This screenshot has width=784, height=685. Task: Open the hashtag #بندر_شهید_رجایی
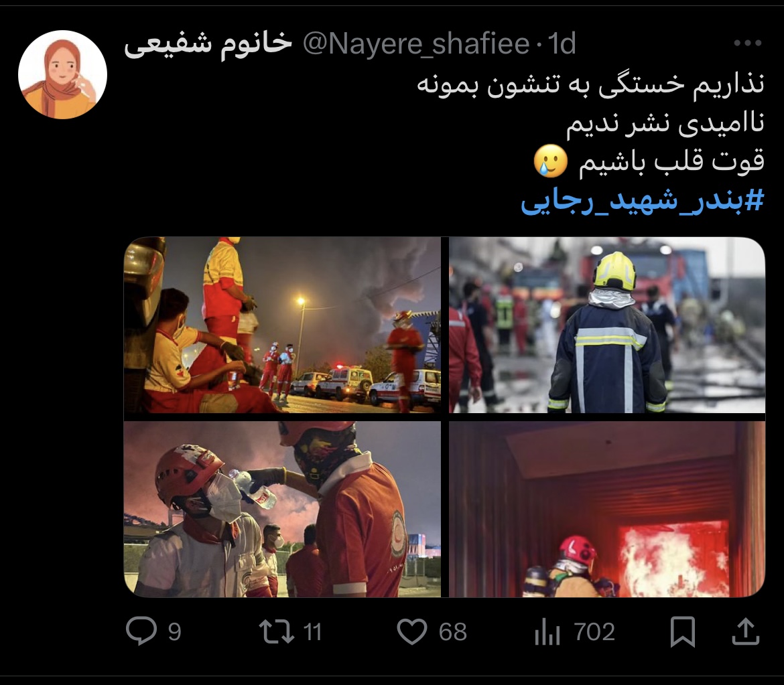click(643, 201)
